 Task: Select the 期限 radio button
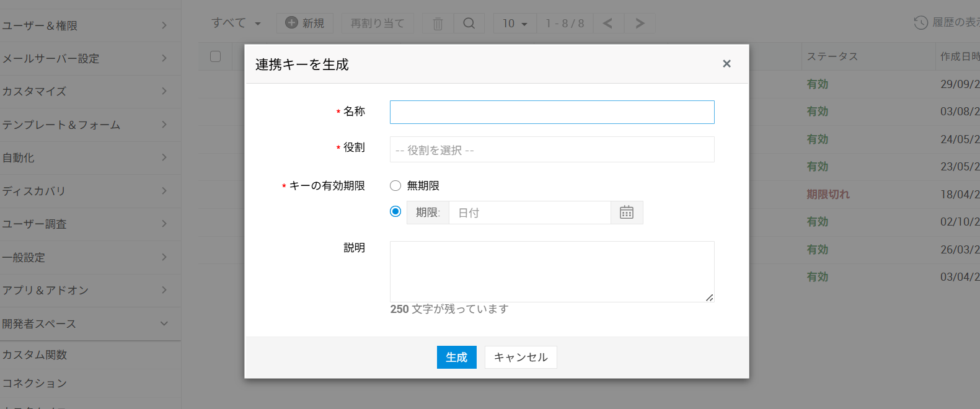(395, 212)
